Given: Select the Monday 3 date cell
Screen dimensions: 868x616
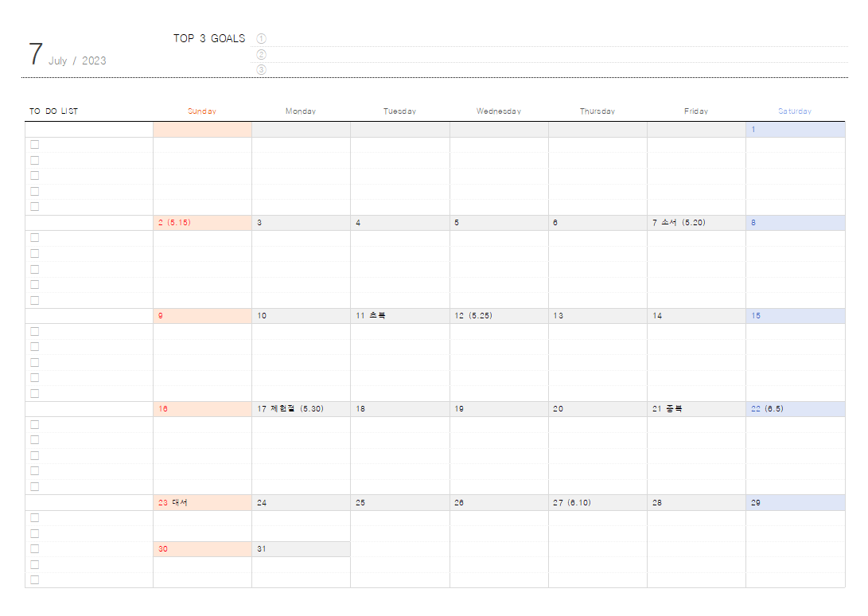Looking at the screenshot, I should tap(302, 223).
